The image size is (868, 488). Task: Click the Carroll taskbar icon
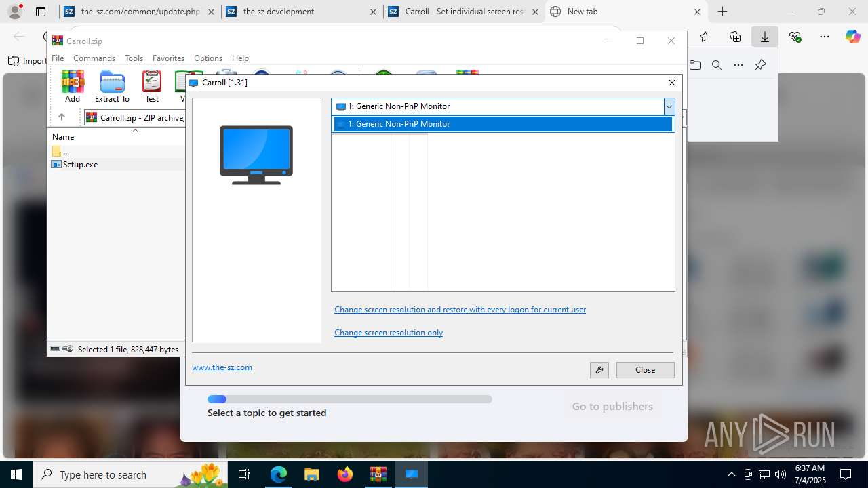pyautogui.click(x=411, y=474)
